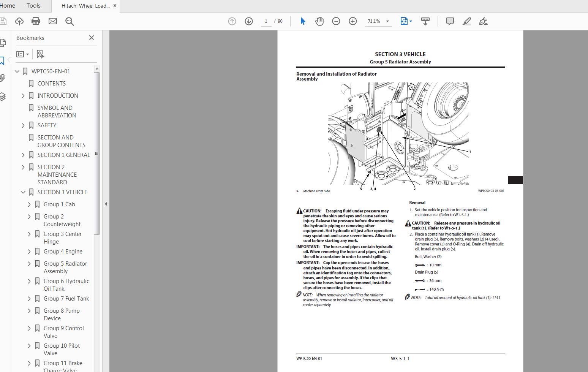Select the Highlighter tool
The width and height of the screenshot is (588, 372).
click(x=466, y=21)
